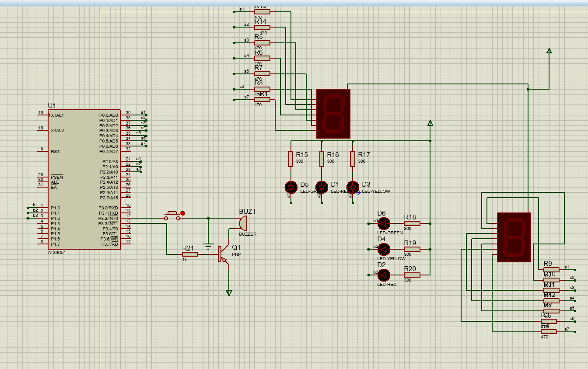Select the AT89C51 microcontroller U1 body
The height and width of the screenshot is (369, 588).
[x=84, y=179]
